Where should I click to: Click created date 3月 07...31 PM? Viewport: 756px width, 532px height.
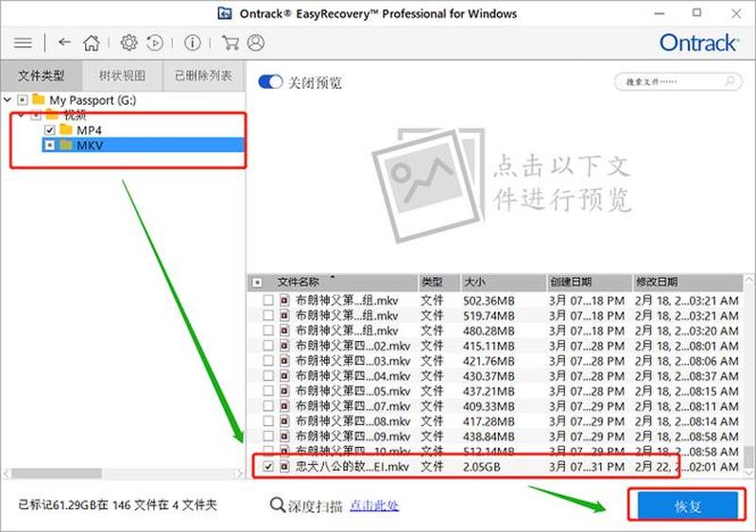pyautogui.click(x=586, y=467)
